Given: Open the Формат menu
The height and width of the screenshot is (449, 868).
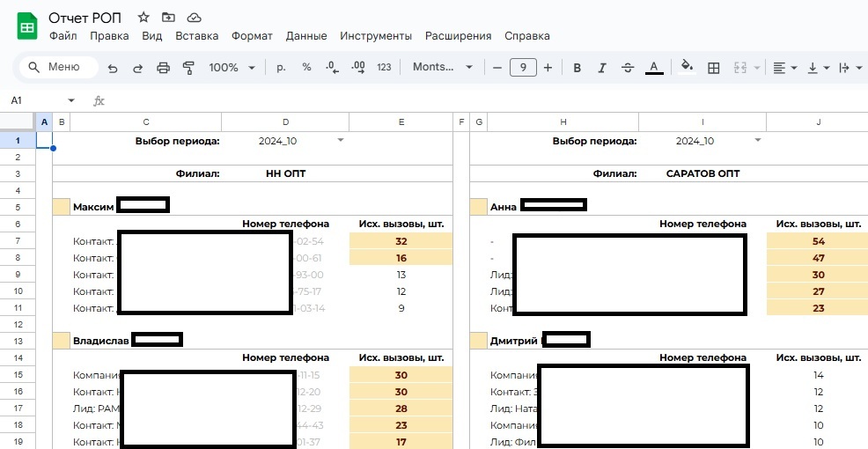Looking at the screenshot, I should click(252, 36).
